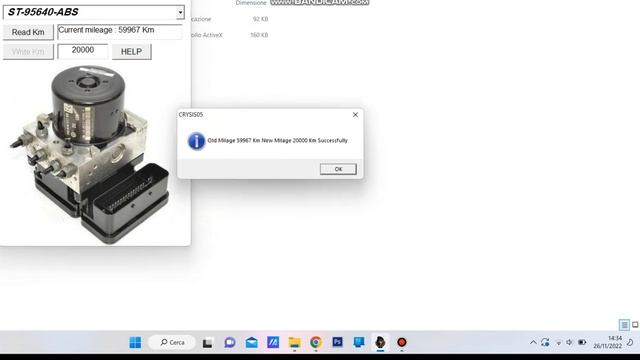Click the 160 KB size entry in Explorer
Screen dimensions: 640x360
pos(259,35)
